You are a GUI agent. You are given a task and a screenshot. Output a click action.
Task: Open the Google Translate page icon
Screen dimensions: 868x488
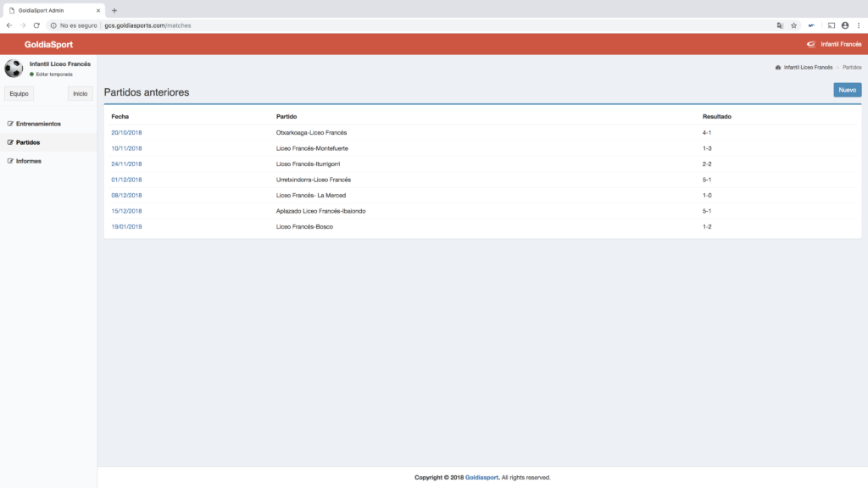point(780,25)
